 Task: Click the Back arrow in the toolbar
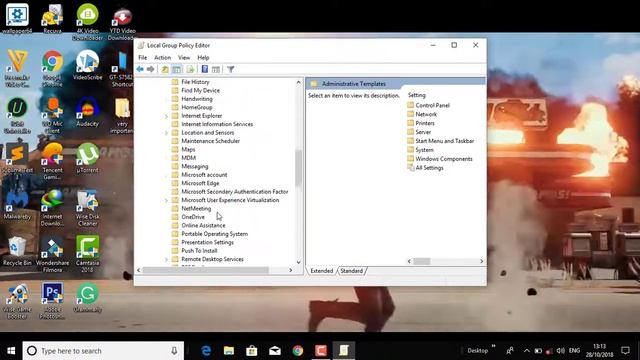[140, 69]
